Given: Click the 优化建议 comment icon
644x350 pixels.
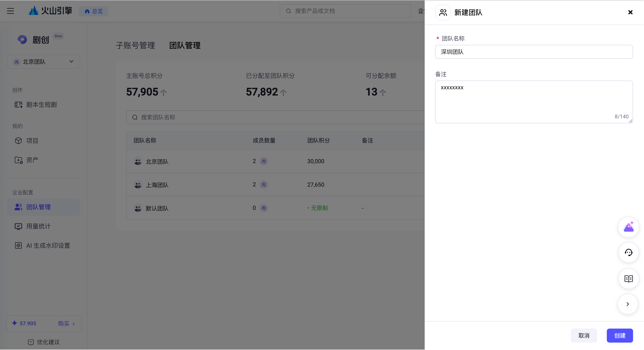Looking at the screenshot, I should (x=31, y=343).
